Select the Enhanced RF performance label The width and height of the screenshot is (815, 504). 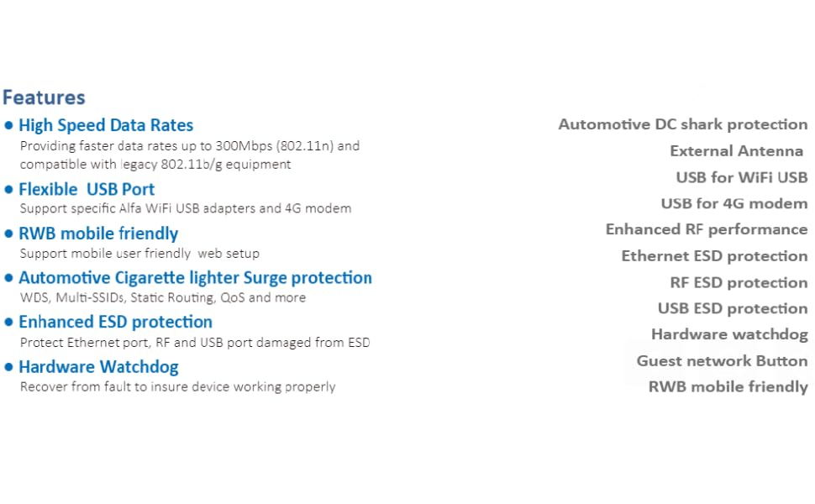pos(706,229)
